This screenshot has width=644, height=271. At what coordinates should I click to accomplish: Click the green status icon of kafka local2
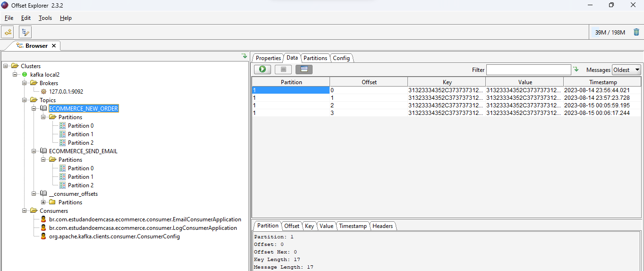pos(25,75)
